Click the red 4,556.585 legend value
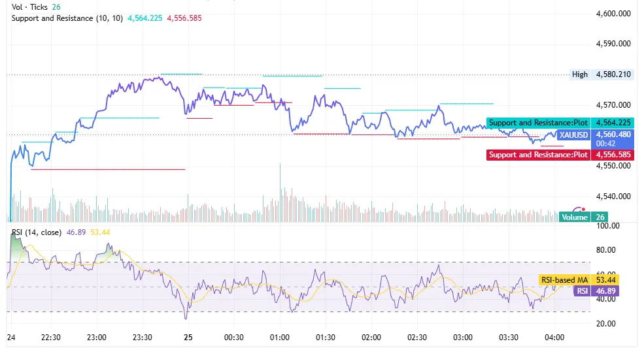This screenshot has height=348, width=644. tap(184, 18)
